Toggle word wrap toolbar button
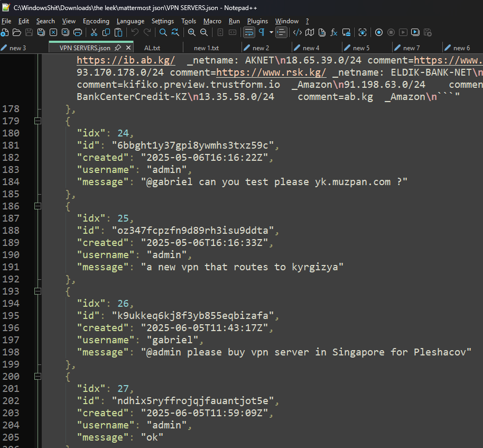Viewport: 483px width, 448px height. pyautogui.click(x=249, y=32)
